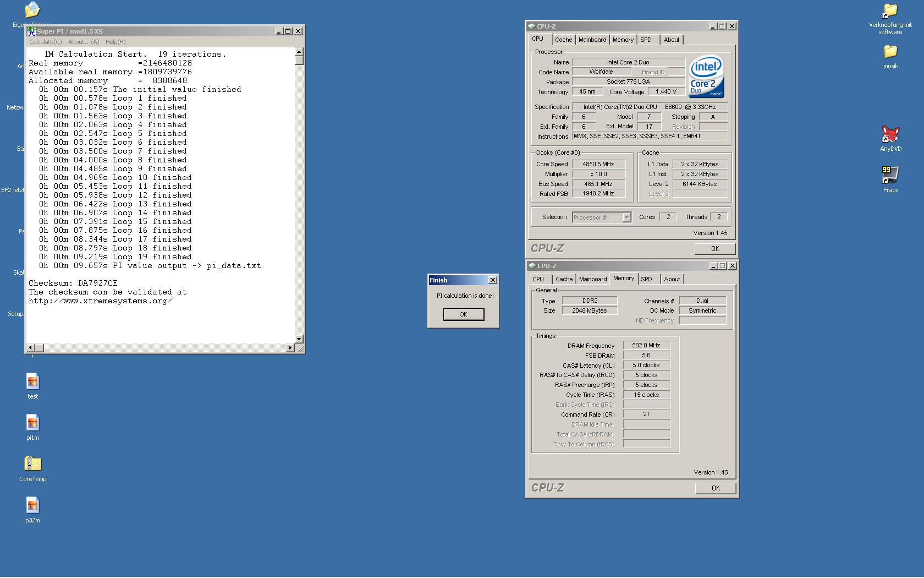The image size is (924, 578).
Task: Click the FSB:DRAM ratio value 5:6
Action: coord(646,355)
